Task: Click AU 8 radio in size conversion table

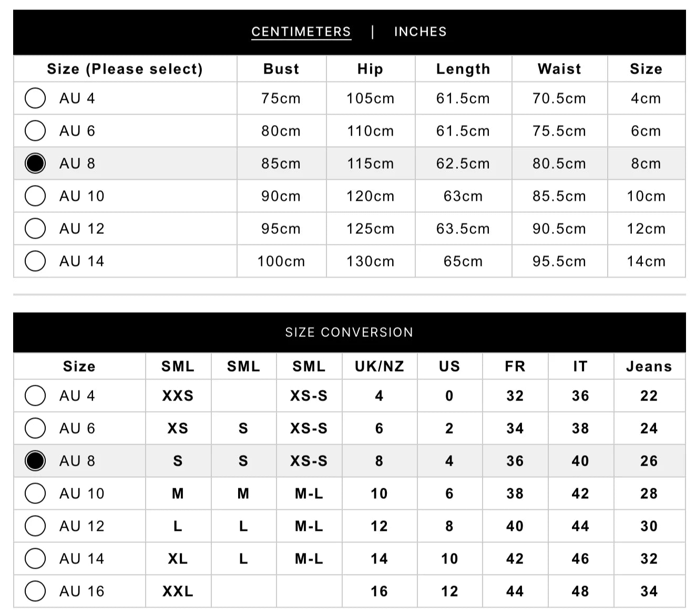Action: (35, 461)
